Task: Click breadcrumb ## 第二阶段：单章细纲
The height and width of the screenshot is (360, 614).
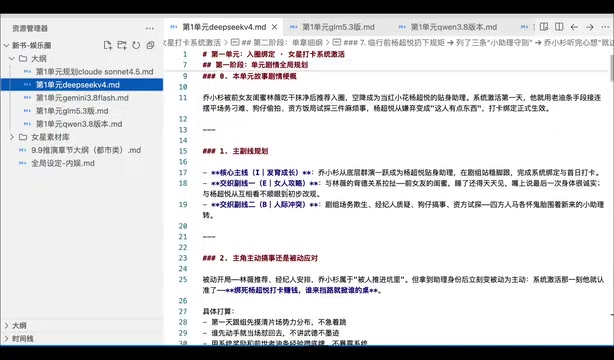Action: [282, 42]
